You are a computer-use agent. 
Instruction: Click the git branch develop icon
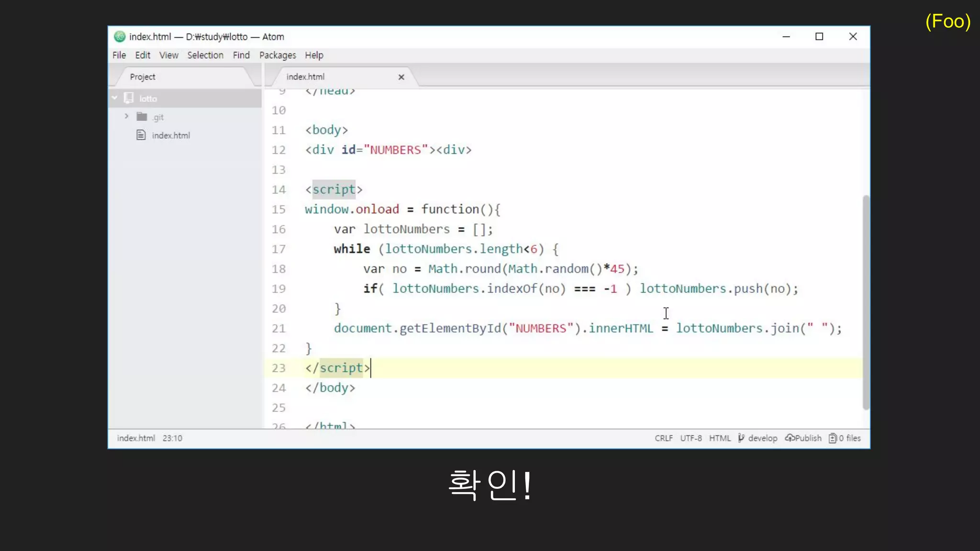[x=741, y=438]
